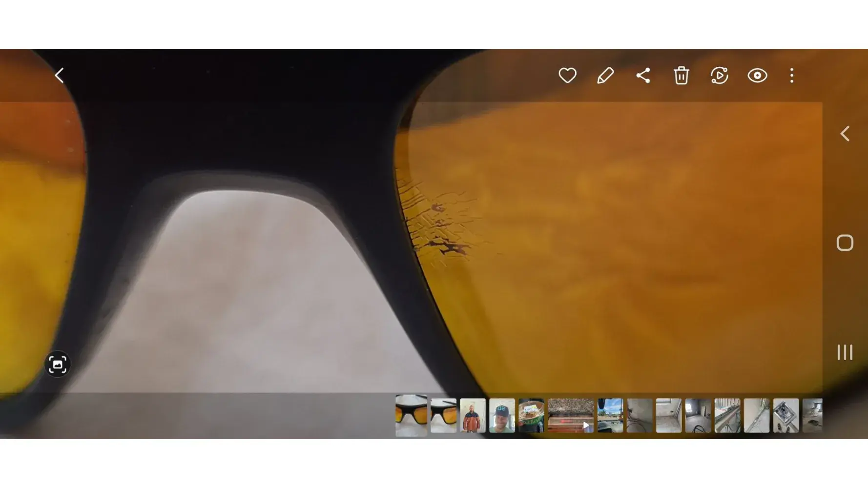Tap the system home button
This screenshot has width=868, height=488.
point(845,243)
